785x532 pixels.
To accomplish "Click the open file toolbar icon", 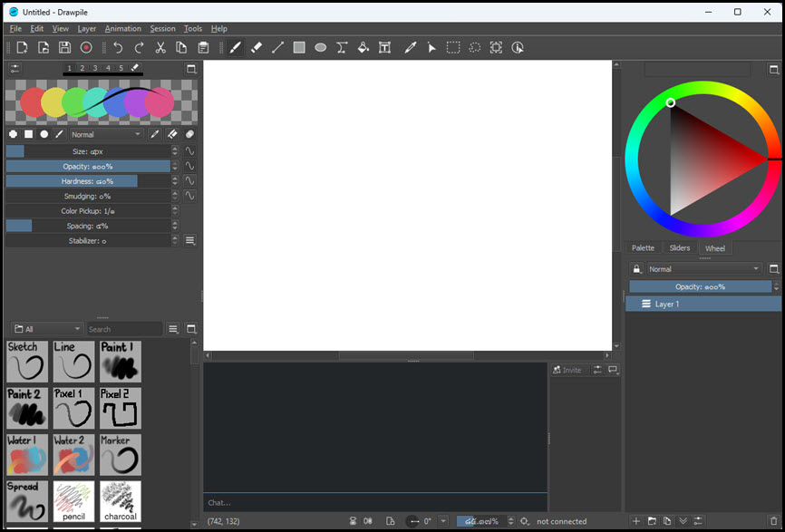I will (44, 47).
